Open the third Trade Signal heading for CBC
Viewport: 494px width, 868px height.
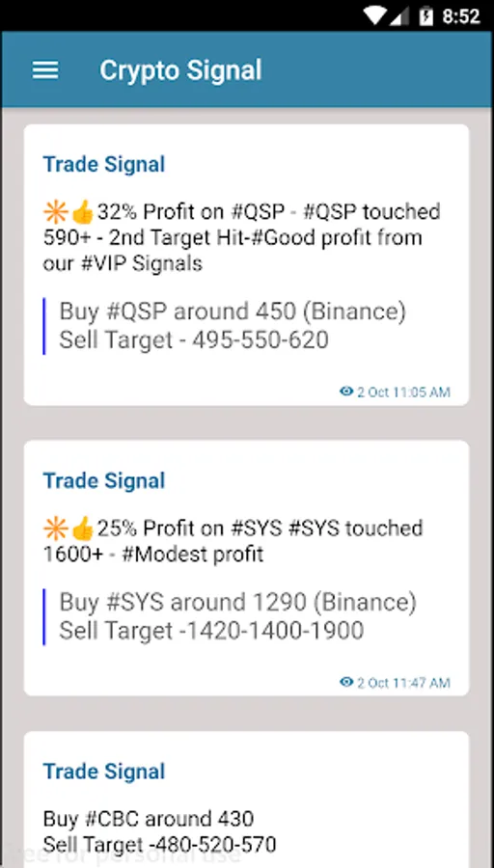104,772
